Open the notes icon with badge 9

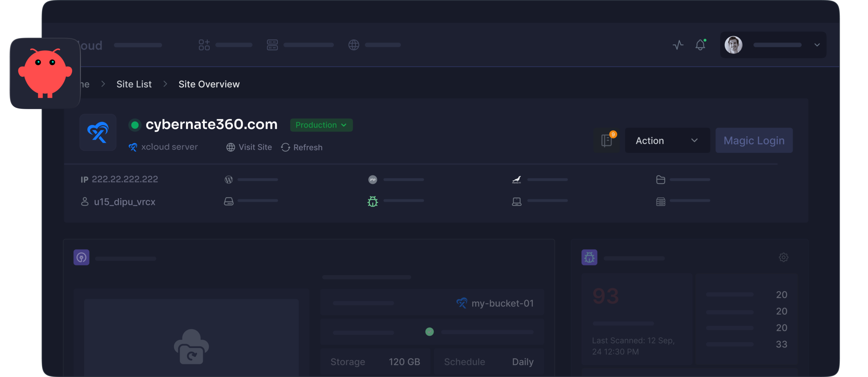607,140
